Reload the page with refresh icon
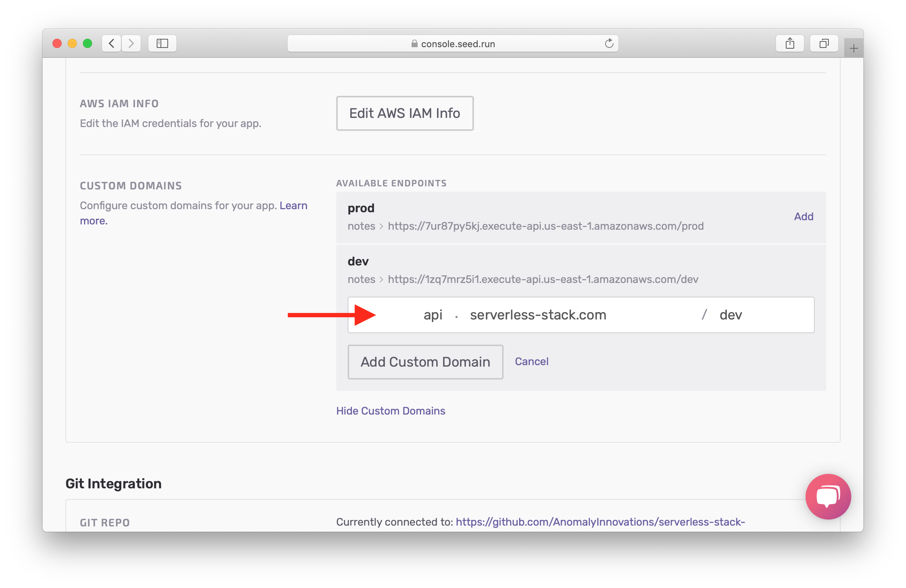 click(609, 43)
